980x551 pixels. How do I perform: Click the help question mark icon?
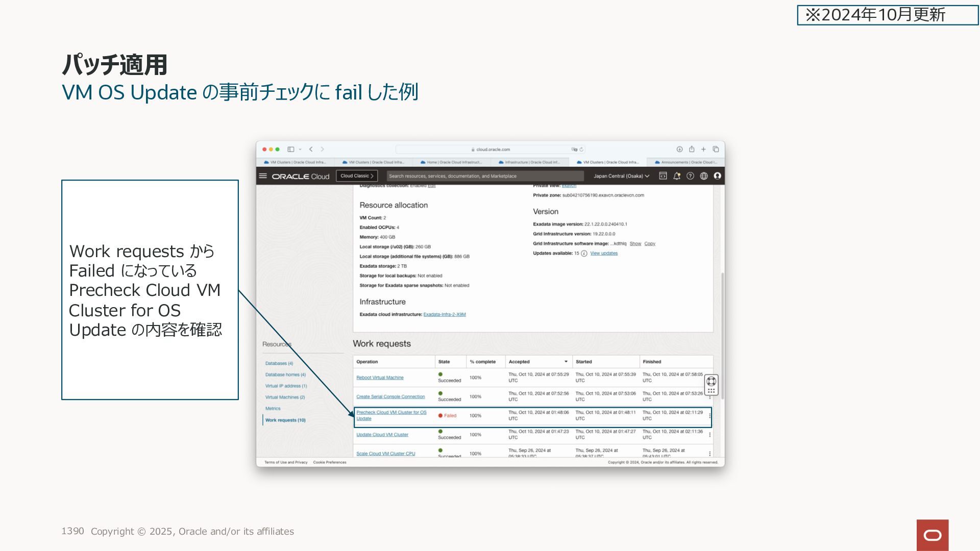click(x=690, y=176)
